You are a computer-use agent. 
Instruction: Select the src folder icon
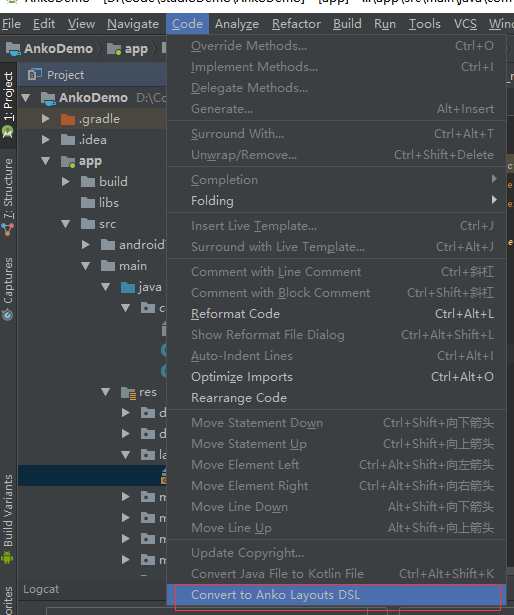click(88, 224)
